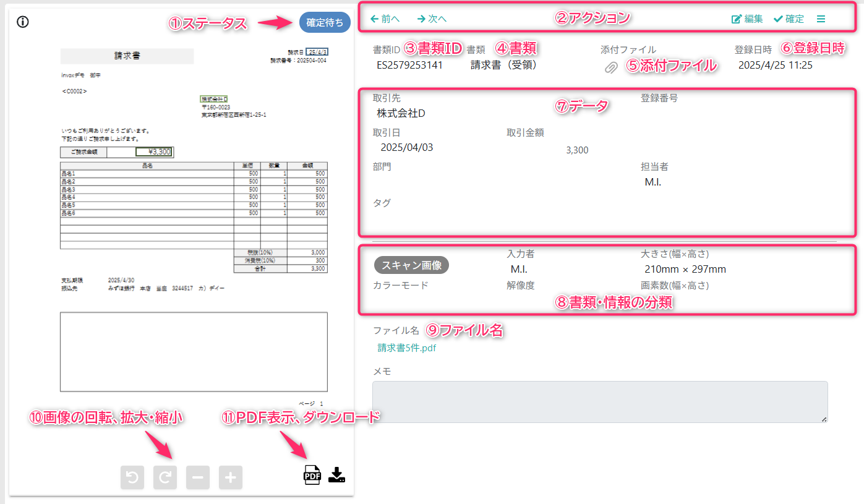
Task: Click the 取引先 value 株式会社D
Action: 401,114
